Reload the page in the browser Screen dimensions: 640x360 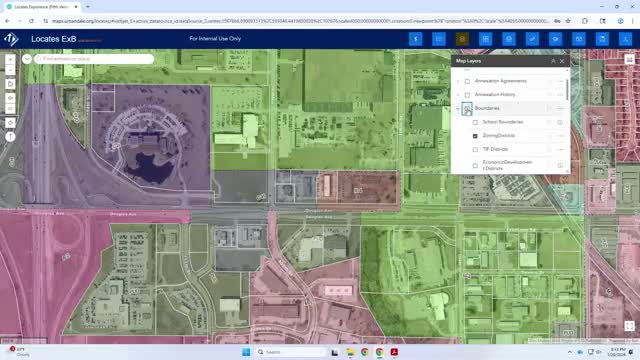31,21
